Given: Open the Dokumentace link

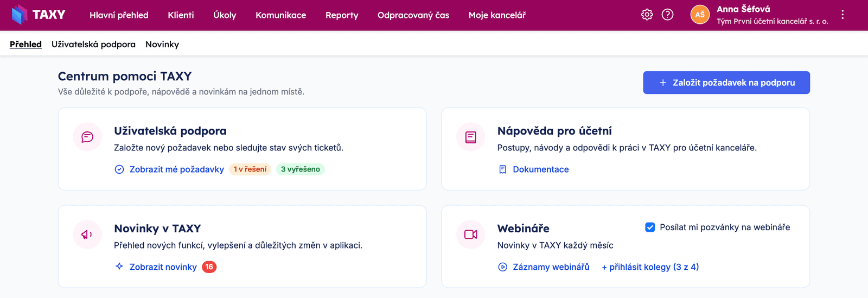Looking at the screenshot, I should pyautogui.click(x=541, y=169).
